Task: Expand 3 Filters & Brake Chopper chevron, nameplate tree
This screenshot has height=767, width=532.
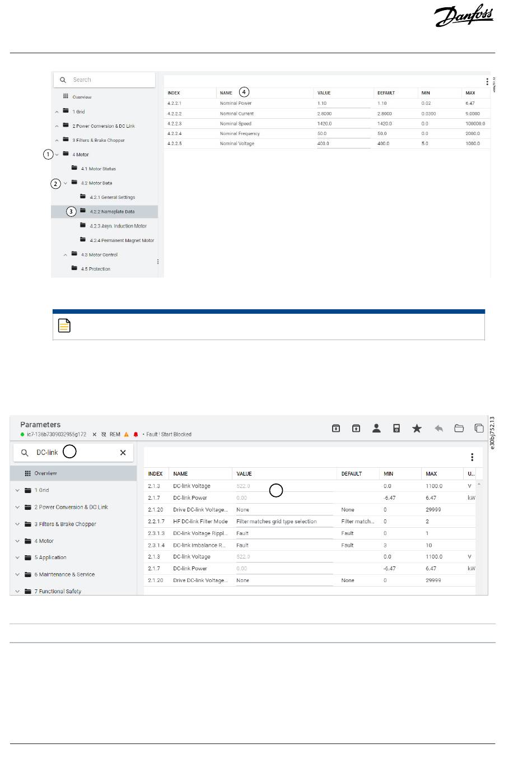Action: tap(57, 141)
